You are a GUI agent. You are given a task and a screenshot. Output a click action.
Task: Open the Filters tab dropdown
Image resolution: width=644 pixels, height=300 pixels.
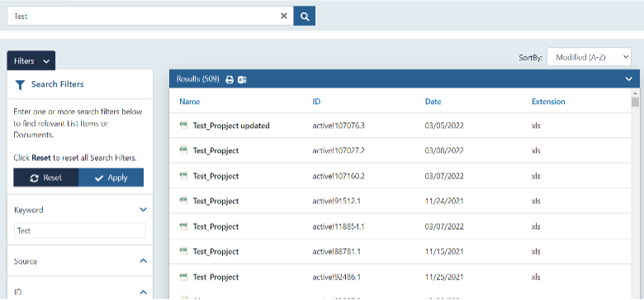pyautogui.click(x=31, y=61)
